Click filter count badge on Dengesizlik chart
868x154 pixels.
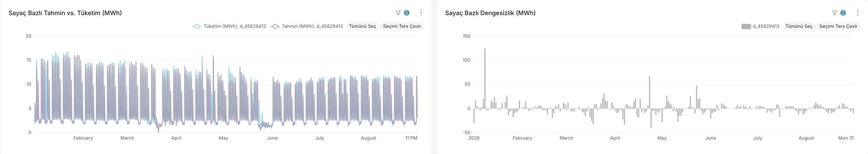pos(843,13)
